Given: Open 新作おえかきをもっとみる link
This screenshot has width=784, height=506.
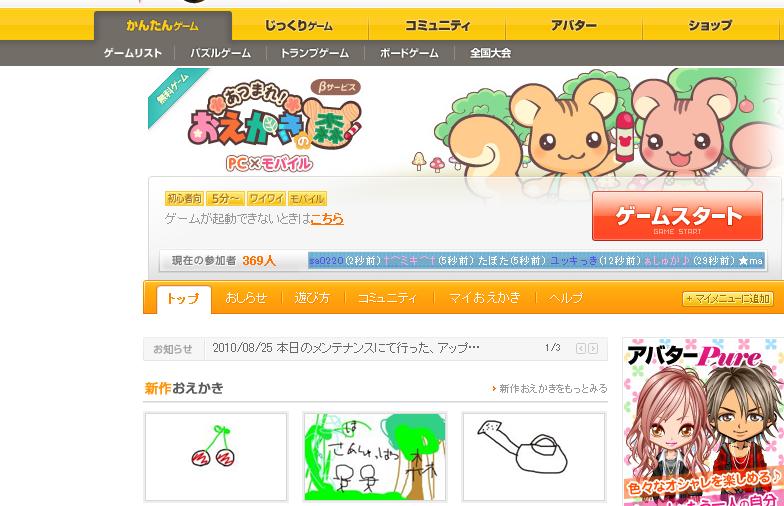Looking at the screenshot, I should pyautogui.click(x=550, y=388).
